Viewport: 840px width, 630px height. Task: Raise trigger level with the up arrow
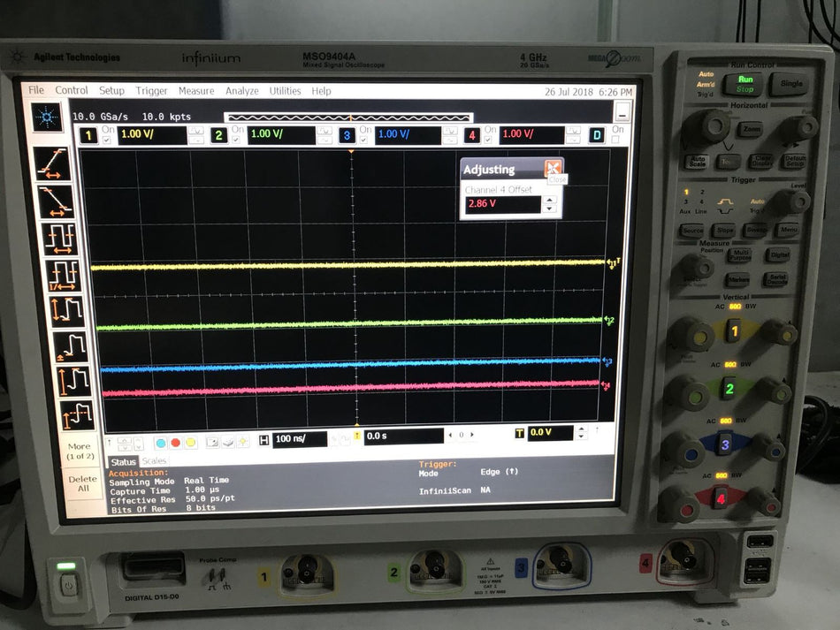(581, 429)
